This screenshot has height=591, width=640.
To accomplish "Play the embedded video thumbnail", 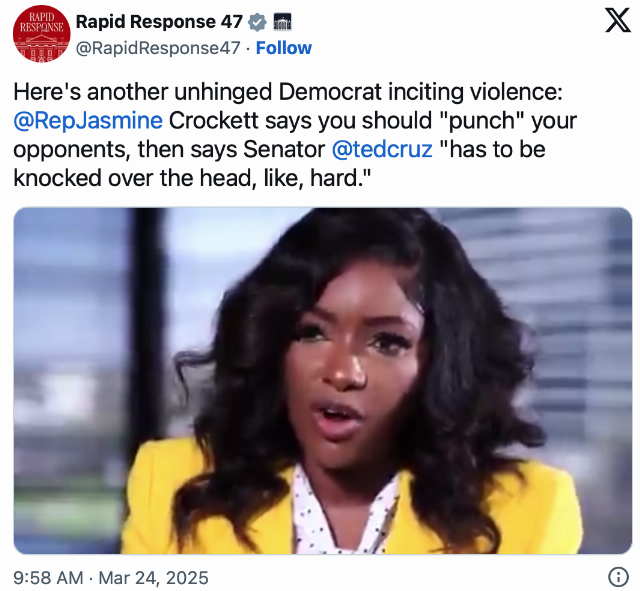I will 323,381.
